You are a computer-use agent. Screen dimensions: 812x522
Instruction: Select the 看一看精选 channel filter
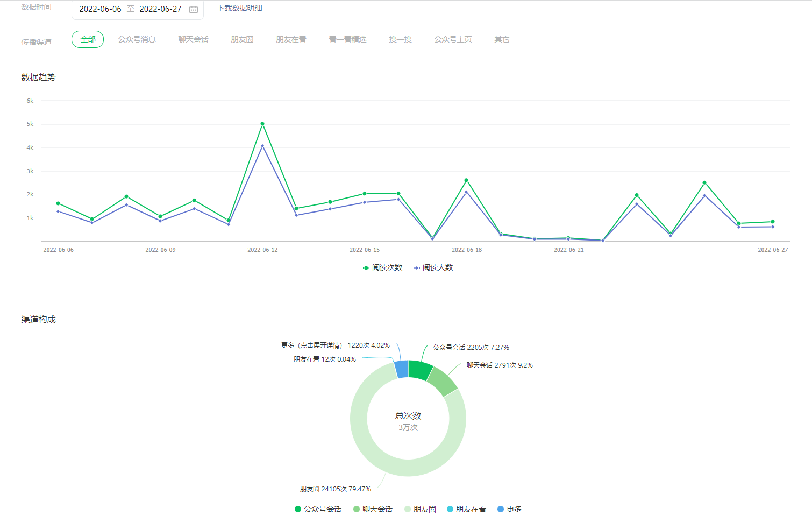pos(347,39)
